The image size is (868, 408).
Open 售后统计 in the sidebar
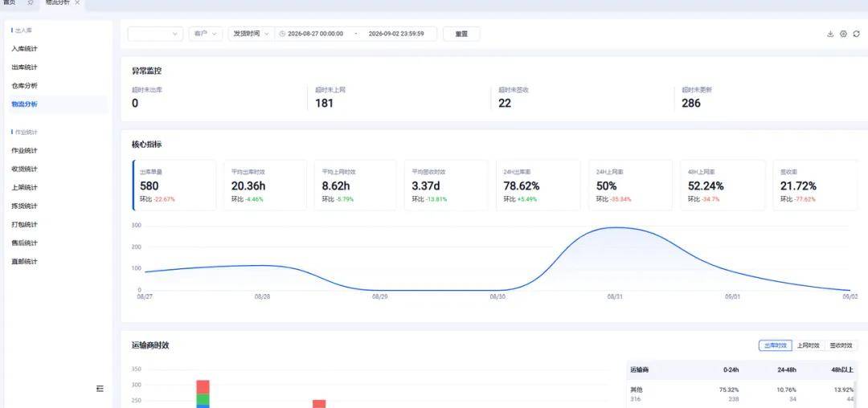[24, 243]
